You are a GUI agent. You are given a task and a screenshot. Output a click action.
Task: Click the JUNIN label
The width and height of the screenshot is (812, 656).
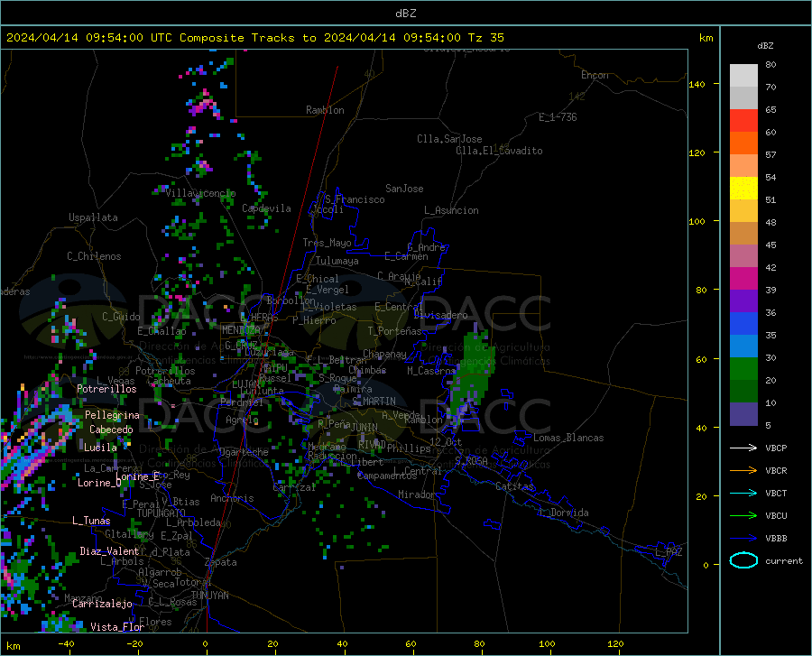[x=364, y=428]
